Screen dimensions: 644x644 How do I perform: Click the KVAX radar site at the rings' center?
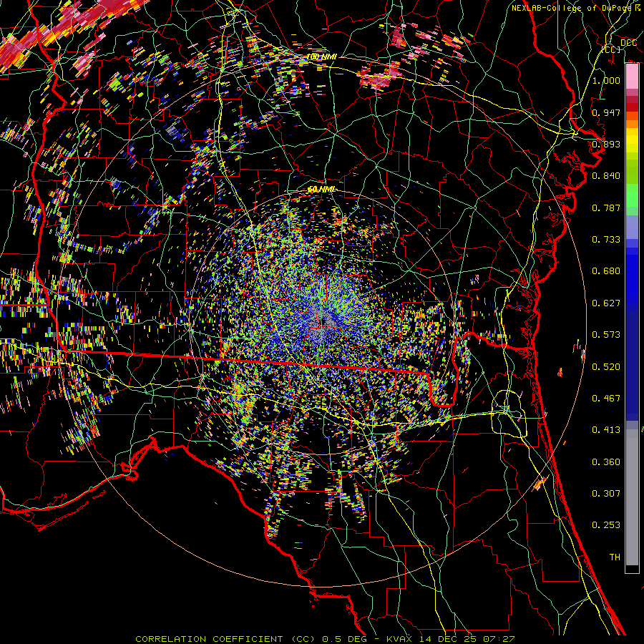click(323, 323)
